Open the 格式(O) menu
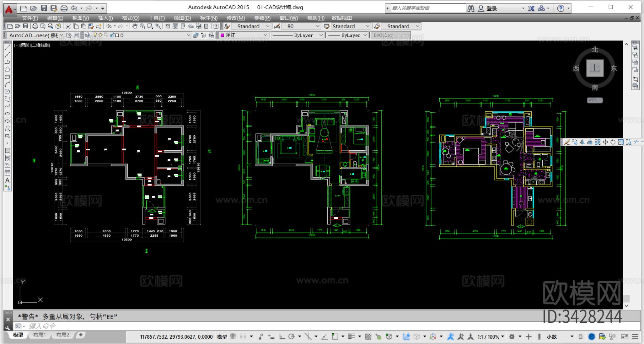This screenshot has width=644, height=344. [131, 18]
